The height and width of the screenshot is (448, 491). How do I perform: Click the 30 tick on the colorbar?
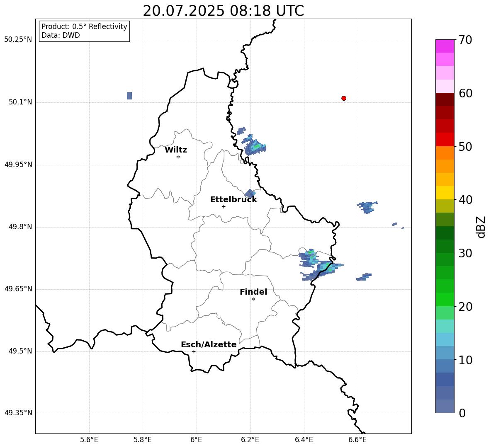coord(465,253)
